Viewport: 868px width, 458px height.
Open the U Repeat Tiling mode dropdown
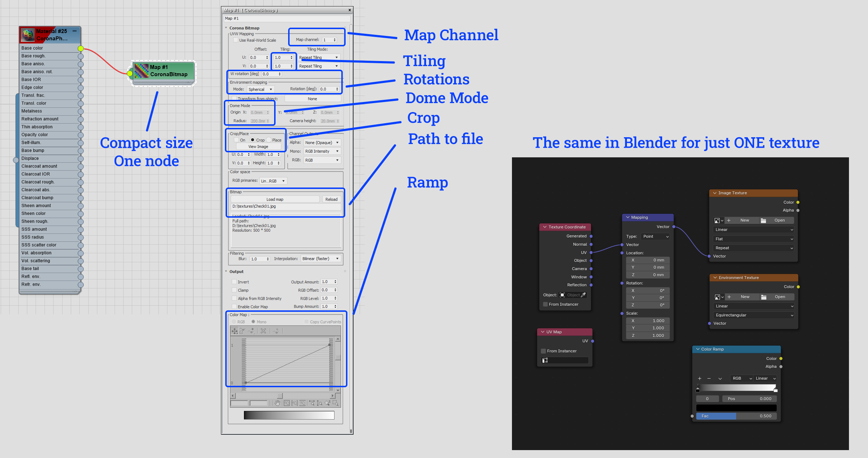[x=319, y=57]
